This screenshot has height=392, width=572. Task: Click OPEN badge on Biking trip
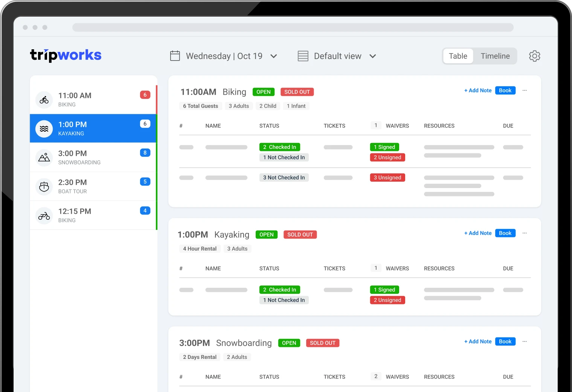(264, 92)
